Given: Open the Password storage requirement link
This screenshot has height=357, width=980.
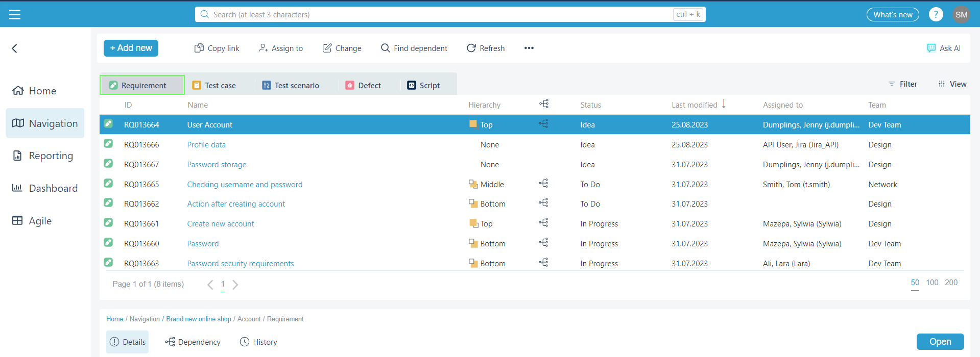Looking at the screenshot, I should [217, 165].
